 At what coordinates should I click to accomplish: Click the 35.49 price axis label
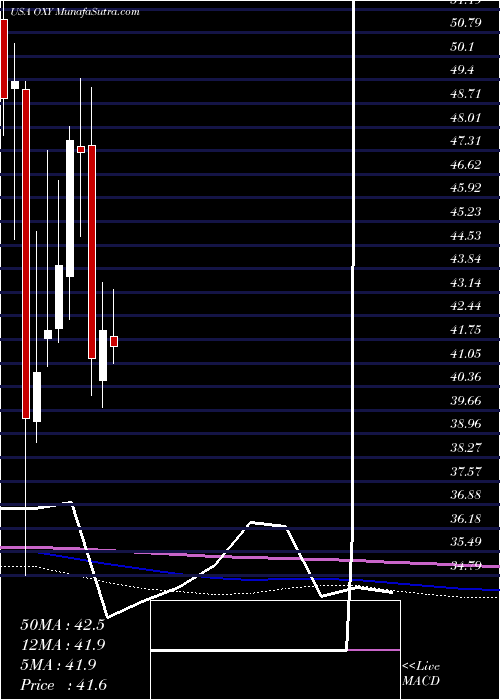[x=466, y=542]
